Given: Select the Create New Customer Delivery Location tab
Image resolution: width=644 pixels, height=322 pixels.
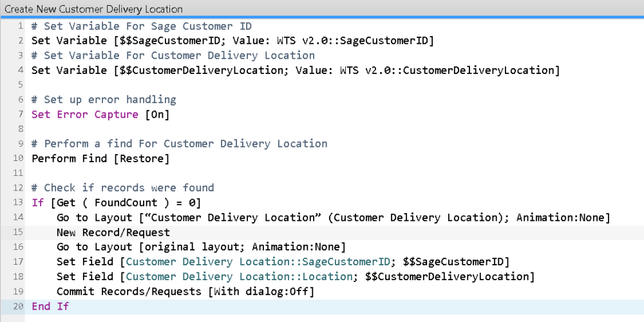Looking at the screenshot, I should coord(94,9).
